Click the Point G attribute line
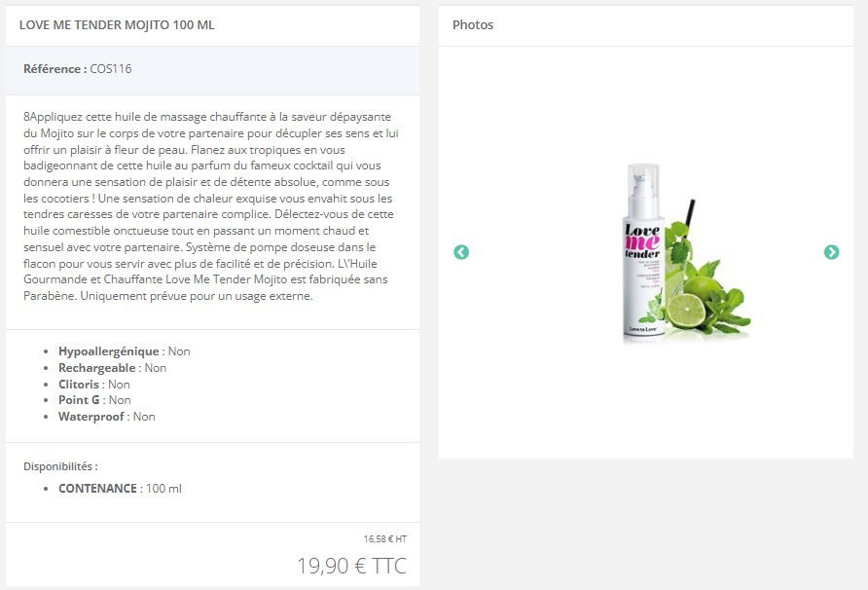Image resolution: width=868 pixels, height=590 pixels. (94, 400)
